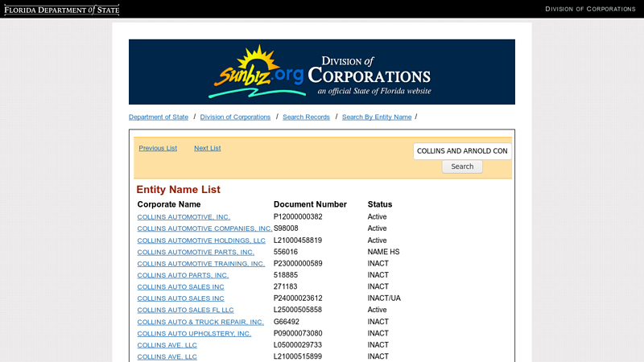Open COLLINS AUTO UPHOLSTERY, INC. record
This screenshot has height=362, width=644.
pyautogui.click(x=194, y=333)
